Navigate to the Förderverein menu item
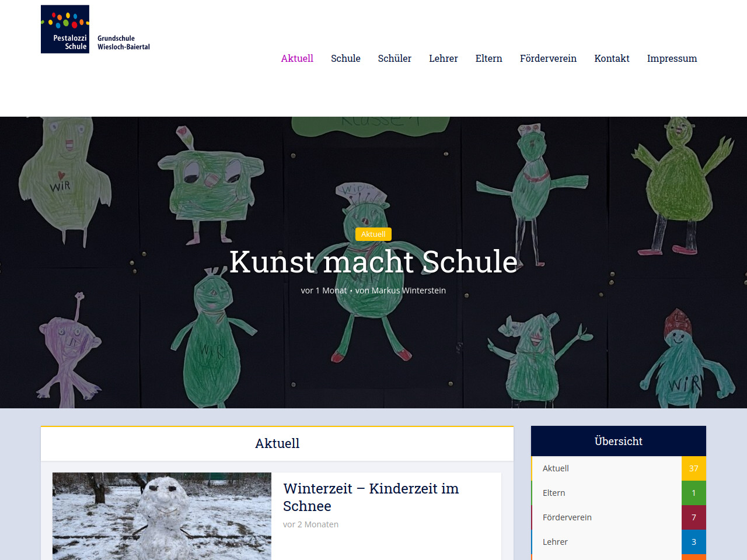This screenshot has height=560, width=747. 548,58
